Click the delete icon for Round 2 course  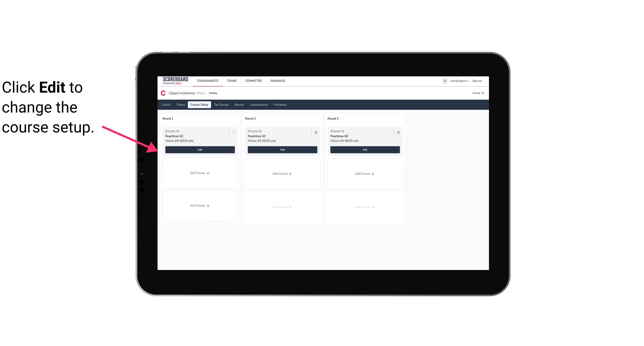(x=316, y=132)
